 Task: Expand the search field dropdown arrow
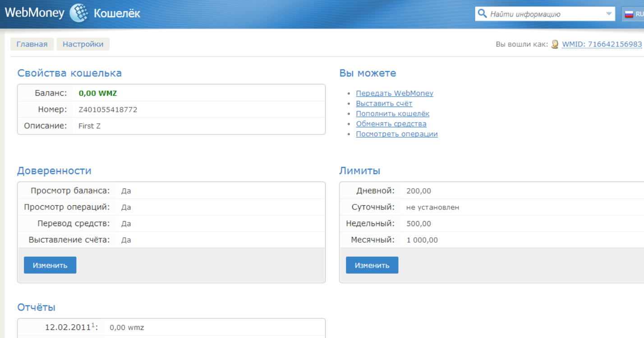[x=609, y=14]
